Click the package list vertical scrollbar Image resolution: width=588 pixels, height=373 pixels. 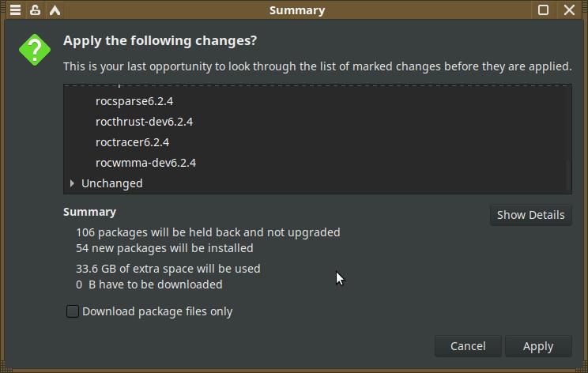(x=567, y=174)
